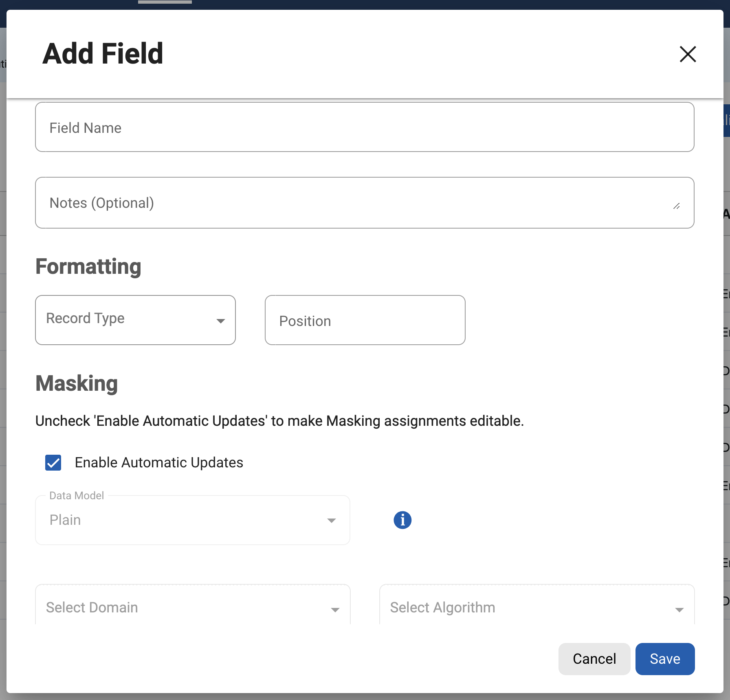Save the new field
730x700 pixels.
(665, 659)
